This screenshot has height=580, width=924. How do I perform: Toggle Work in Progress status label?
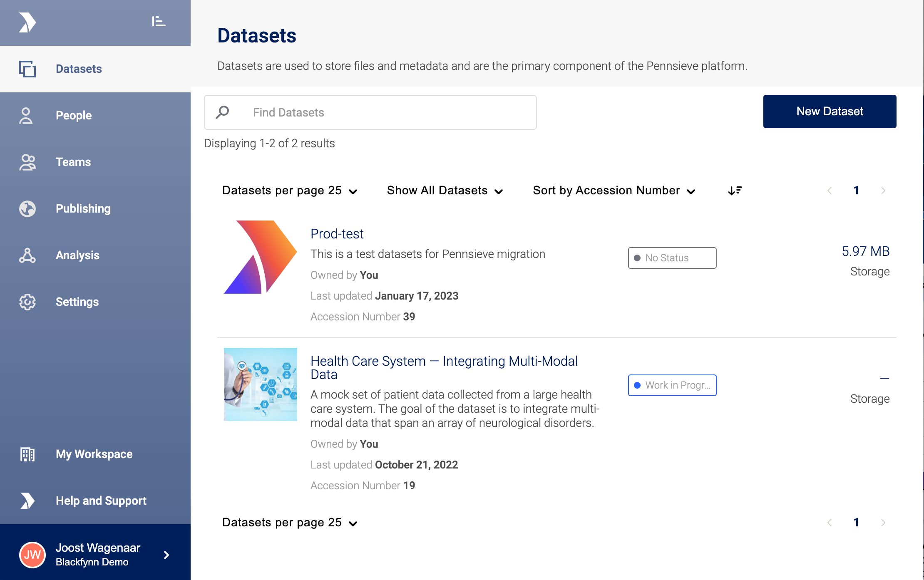point(671,385)
